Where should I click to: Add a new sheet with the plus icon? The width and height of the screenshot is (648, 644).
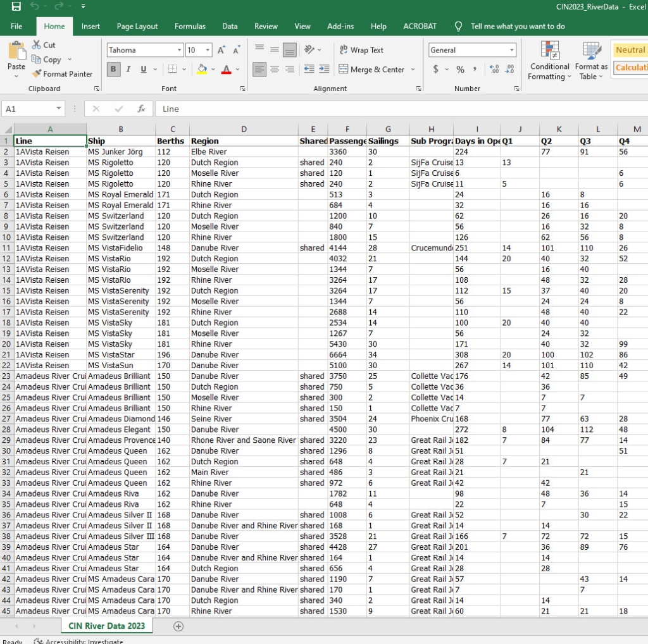click(178, 626)
